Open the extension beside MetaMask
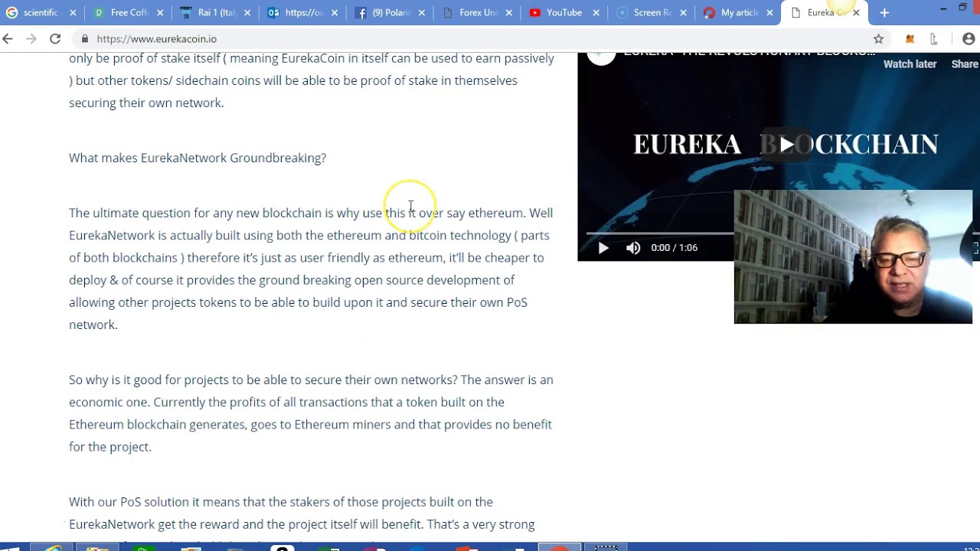 coord(934,39)
